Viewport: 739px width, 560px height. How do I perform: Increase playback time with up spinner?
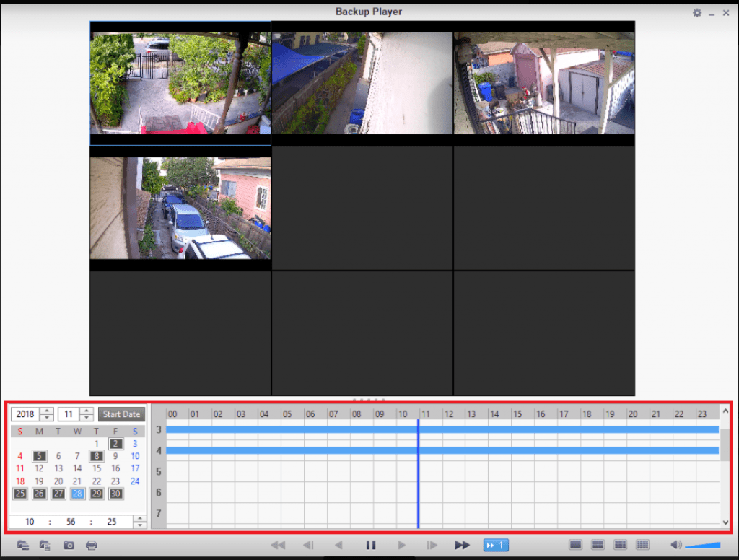pos(139,518)
